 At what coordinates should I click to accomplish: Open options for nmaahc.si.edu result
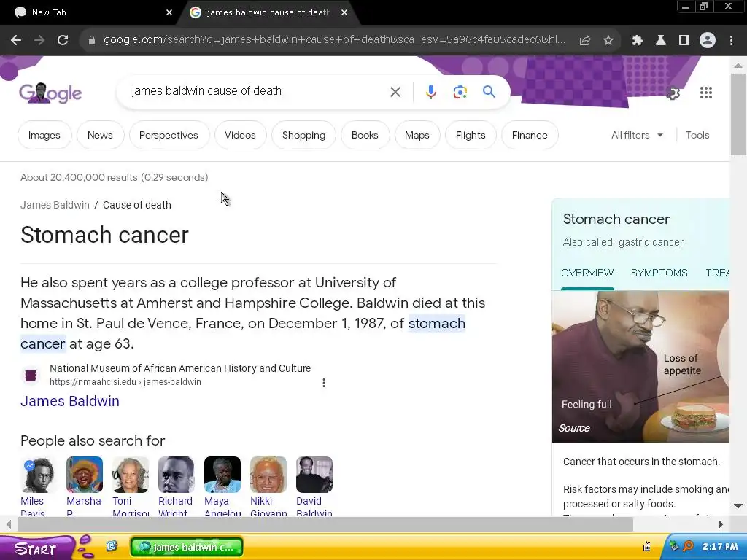click(324, 383)
